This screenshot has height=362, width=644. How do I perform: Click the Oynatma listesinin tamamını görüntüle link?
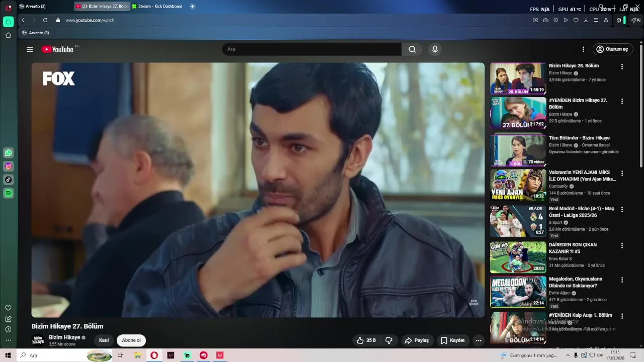[x=584, y=152]
